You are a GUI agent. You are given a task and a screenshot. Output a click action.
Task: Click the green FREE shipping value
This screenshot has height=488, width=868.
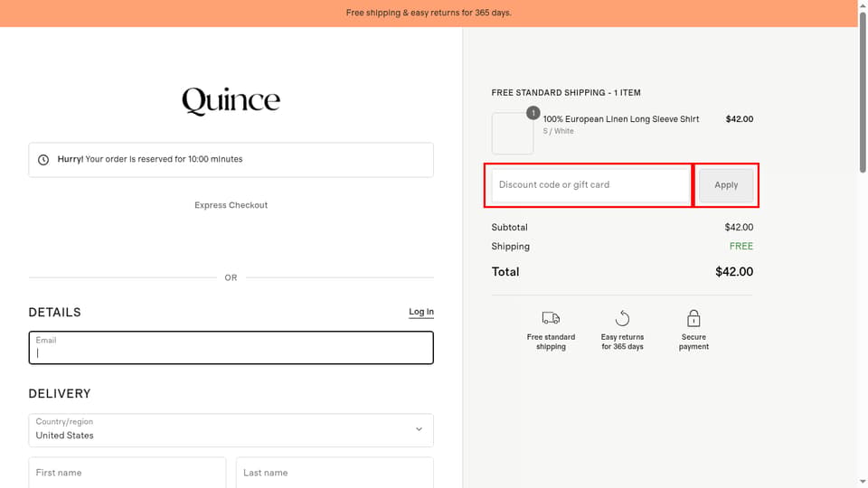click(741, 246)
